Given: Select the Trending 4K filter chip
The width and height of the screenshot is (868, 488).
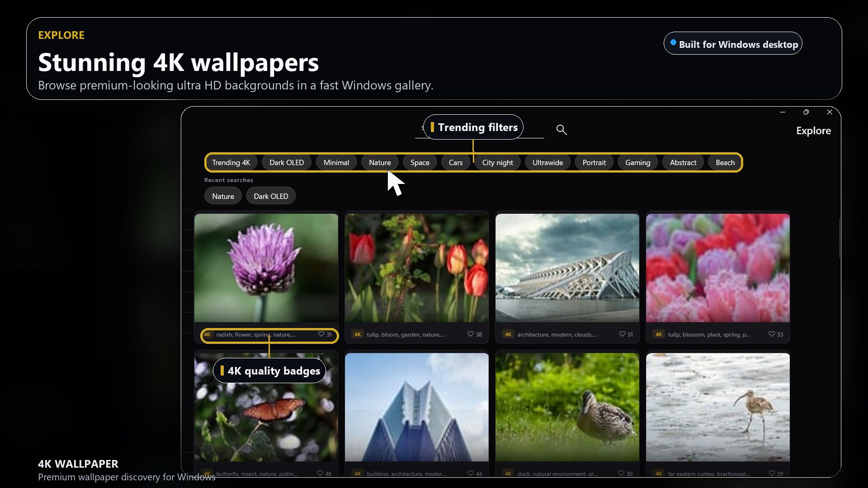Looking at the screenshot, I should click(231, 163).
